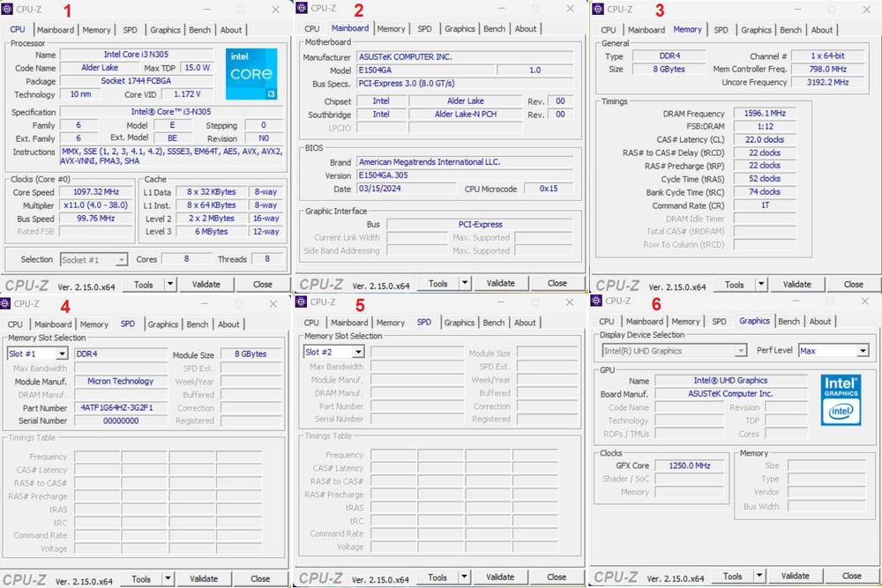Open the Perf Level Max dropdown in window 6
Image resolution: width=882 pixels, height=588 pixels.
[863, 351]
